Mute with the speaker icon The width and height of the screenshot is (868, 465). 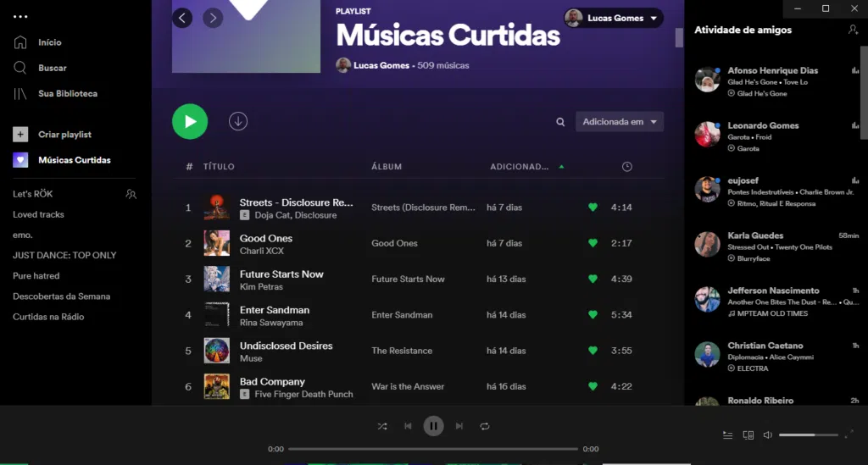768,435
